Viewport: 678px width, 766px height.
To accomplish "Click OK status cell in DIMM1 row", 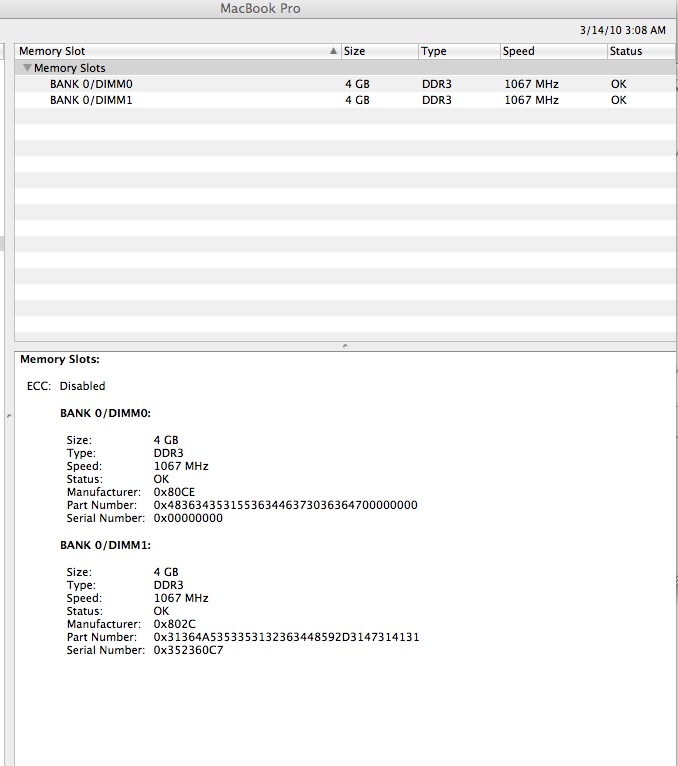I will point(618,100).
